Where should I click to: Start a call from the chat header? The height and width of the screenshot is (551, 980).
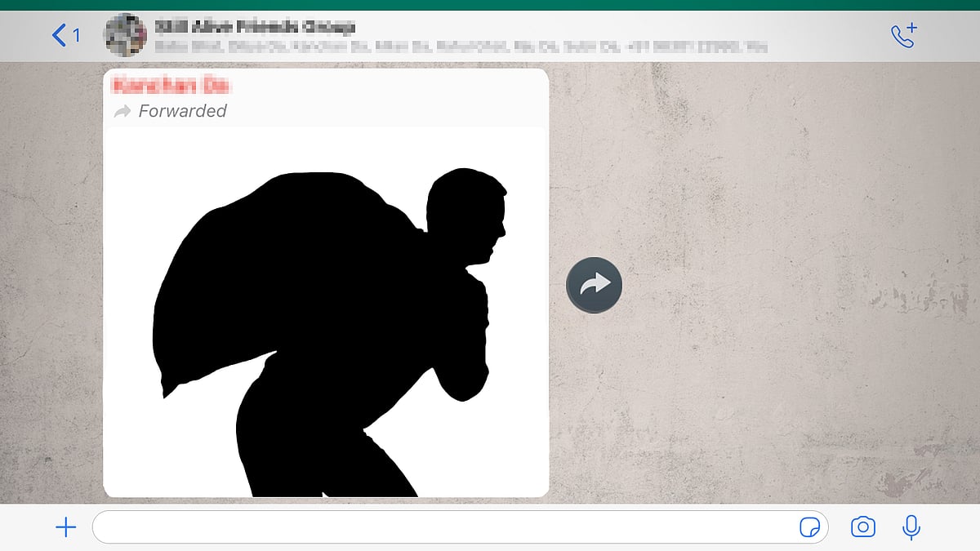pyautogui.click(x=903, y=35)
